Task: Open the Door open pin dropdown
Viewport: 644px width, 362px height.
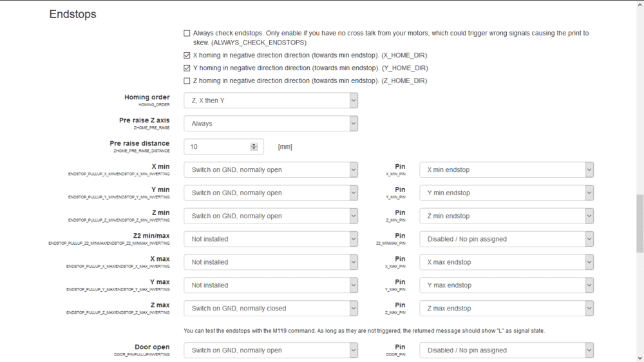Action: (x=506, y=350)
